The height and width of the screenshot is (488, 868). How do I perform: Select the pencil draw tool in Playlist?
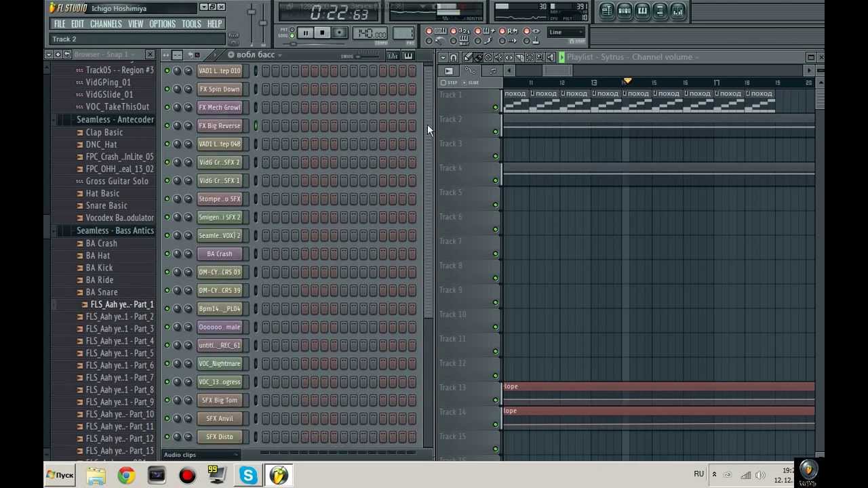467,57
